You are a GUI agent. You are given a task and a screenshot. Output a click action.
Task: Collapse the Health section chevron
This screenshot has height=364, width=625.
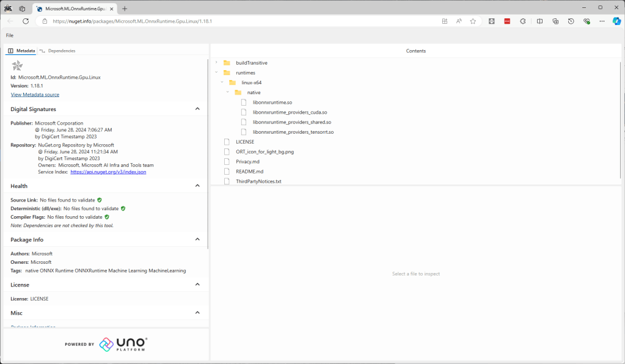pyautogui.click(x=197, y=186)
